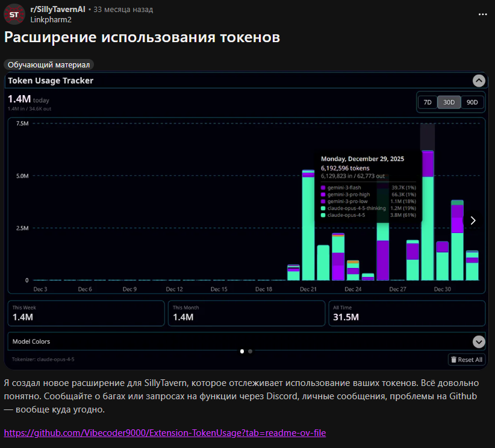Click the Обучающий материал flair tag
The height and width of the screenshot is (448, 495).
click(49, 64)
